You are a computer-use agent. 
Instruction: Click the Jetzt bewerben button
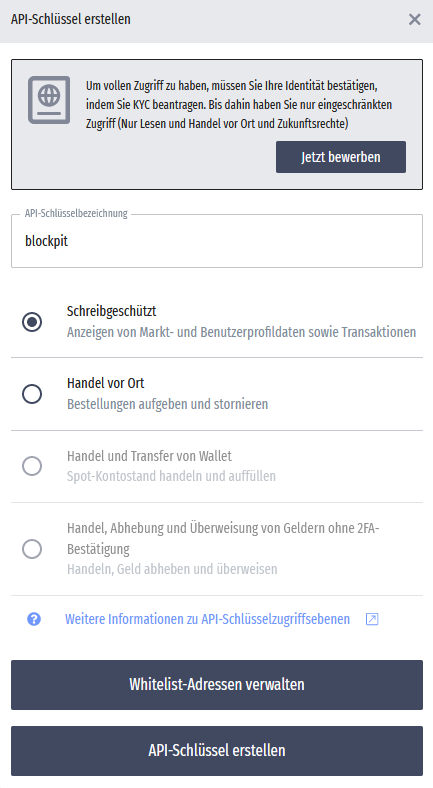point(341,157)
